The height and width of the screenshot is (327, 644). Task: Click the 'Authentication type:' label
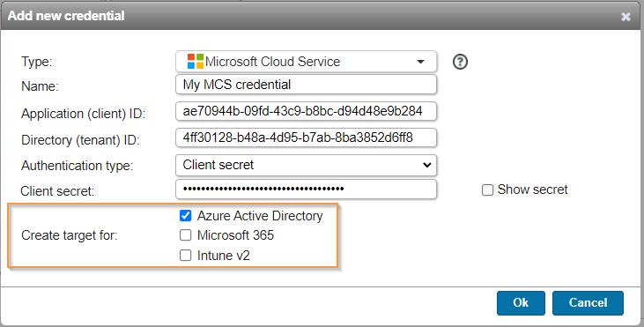78,166
